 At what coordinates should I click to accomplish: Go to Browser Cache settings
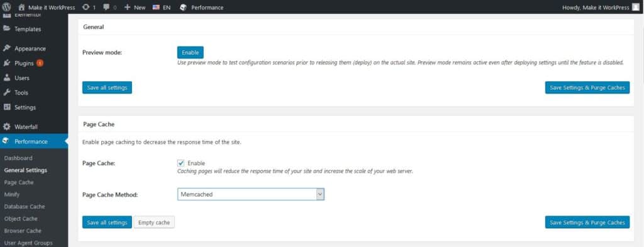(x=23, y=231)
